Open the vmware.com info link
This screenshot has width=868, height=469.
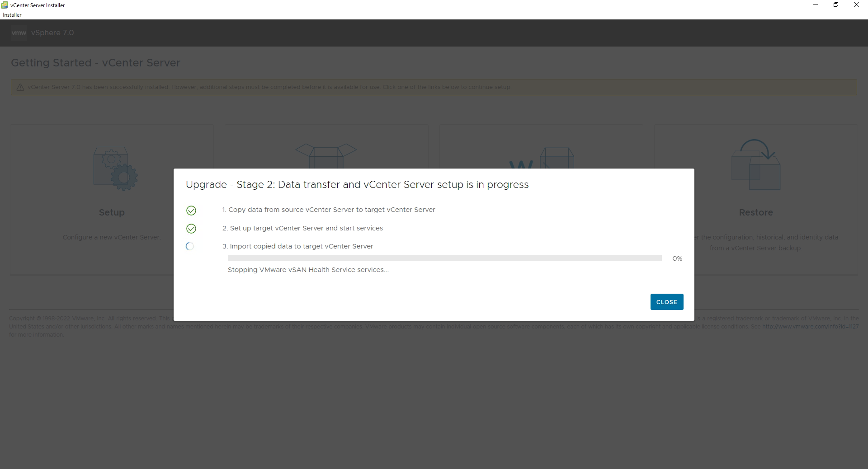(811, 327)
